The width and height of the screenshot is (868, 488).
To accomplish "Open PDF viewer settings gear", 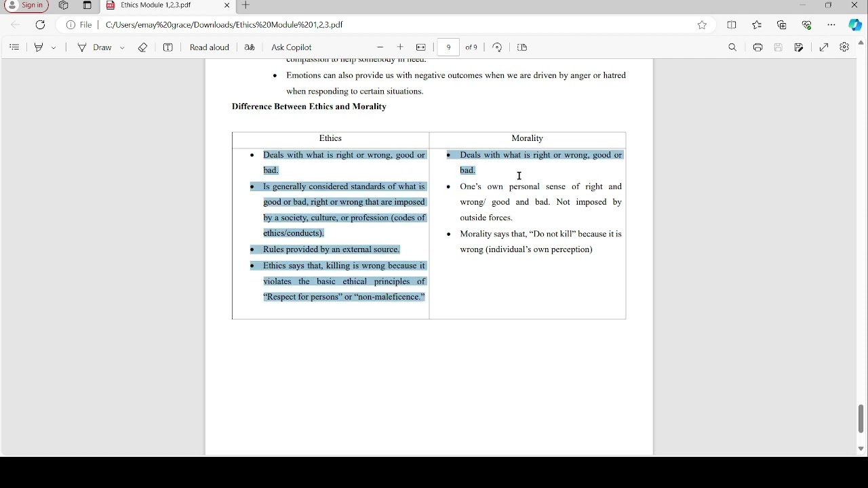I will 844,47.
